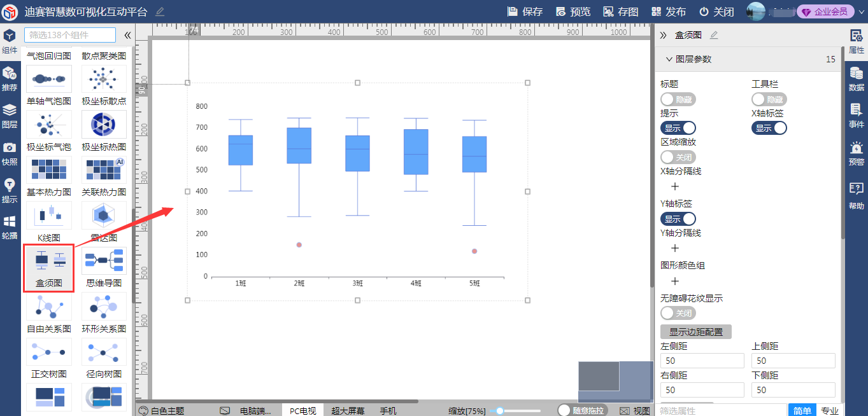Open the 预警 alert panel icon
Viewport: 868px width, 416px height.
coord(857,154)
